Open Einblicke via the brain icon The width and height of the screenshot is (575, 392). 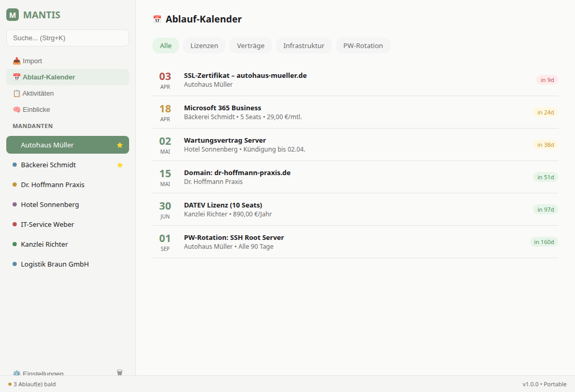pyautogui.click(x=17, y=109)
